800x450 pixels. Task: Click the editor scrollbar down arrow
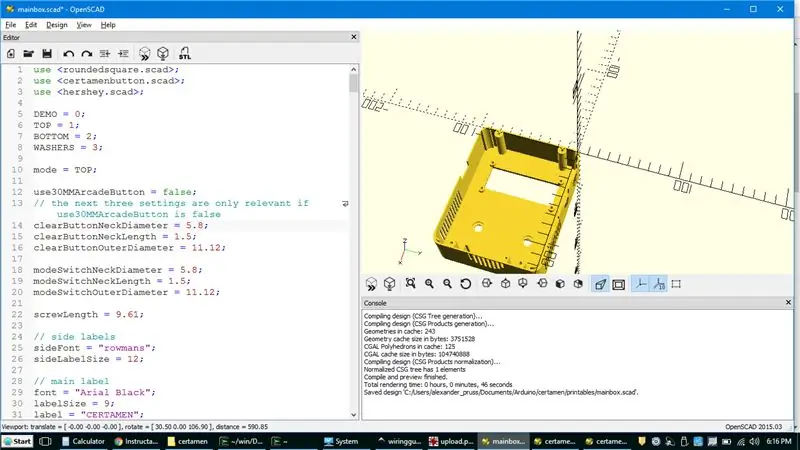[x=354, y=415]
